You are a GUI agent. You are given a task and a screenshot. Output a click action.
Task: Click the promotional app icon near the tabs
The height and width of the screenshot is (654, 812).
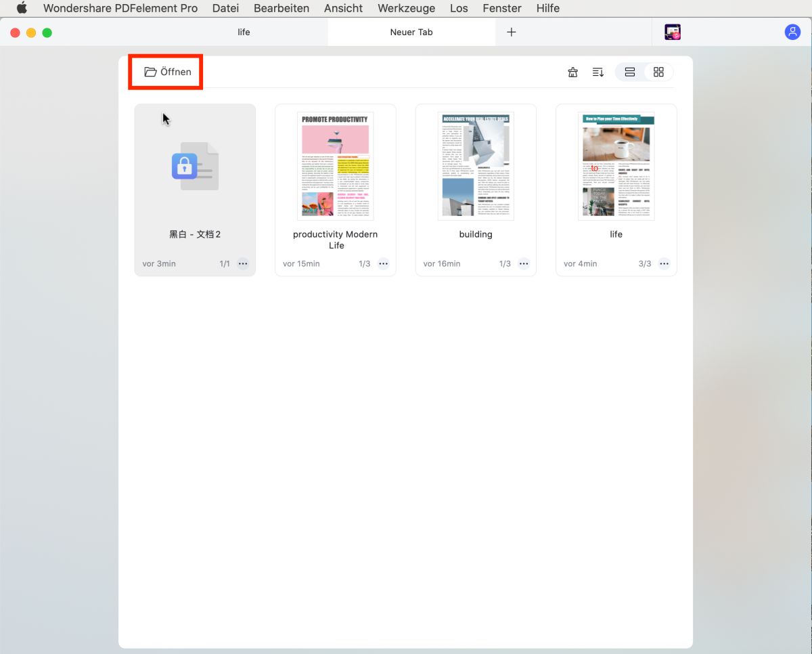point(672,31)
